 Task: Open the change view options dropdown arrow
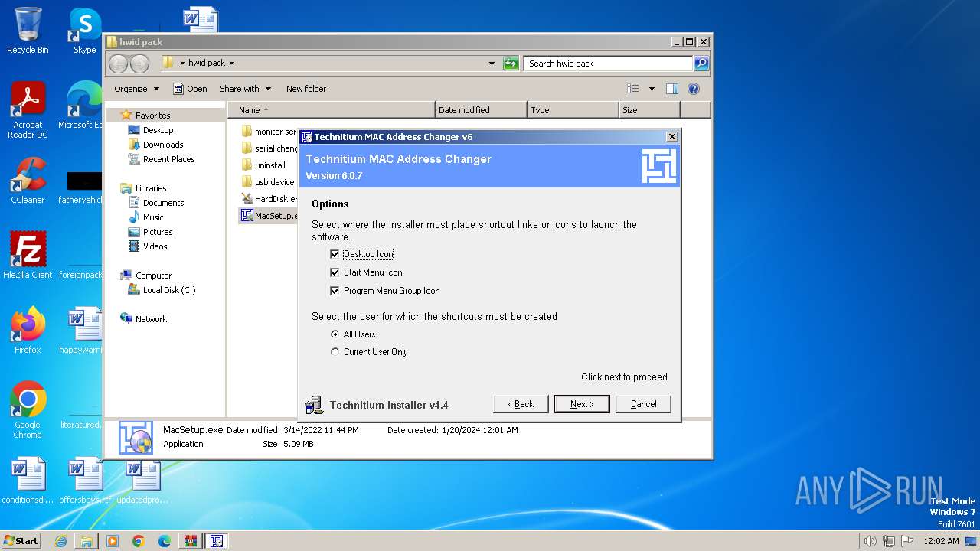pos(652,89)
